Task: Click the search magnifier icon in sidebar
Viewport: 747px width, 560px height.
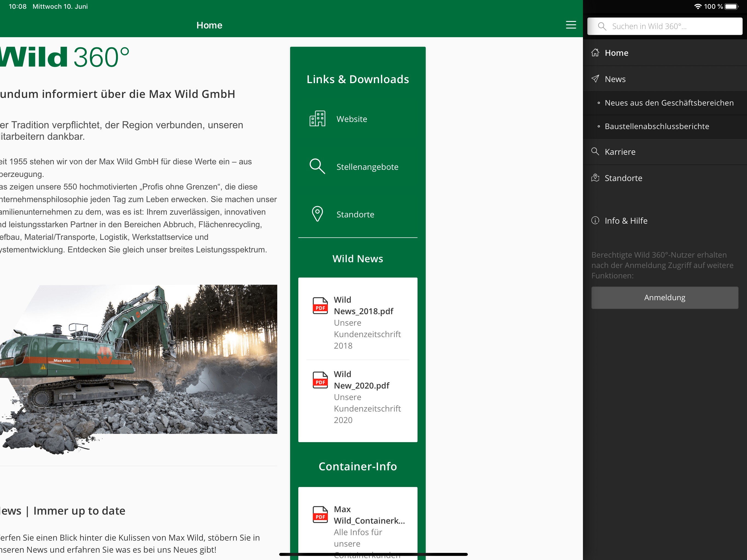Action: (x=602, y=26)
